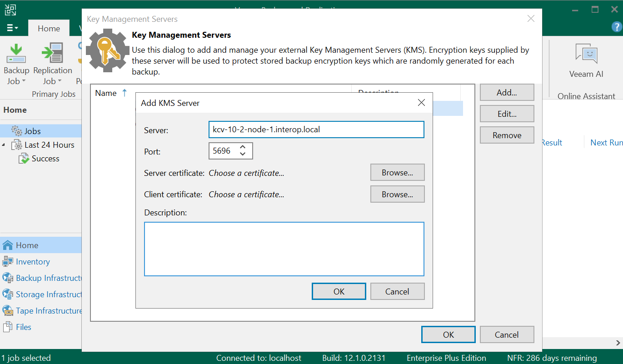Select Jobs node in the tree
The image size is (623, 364).
click(x=32, y=131)
